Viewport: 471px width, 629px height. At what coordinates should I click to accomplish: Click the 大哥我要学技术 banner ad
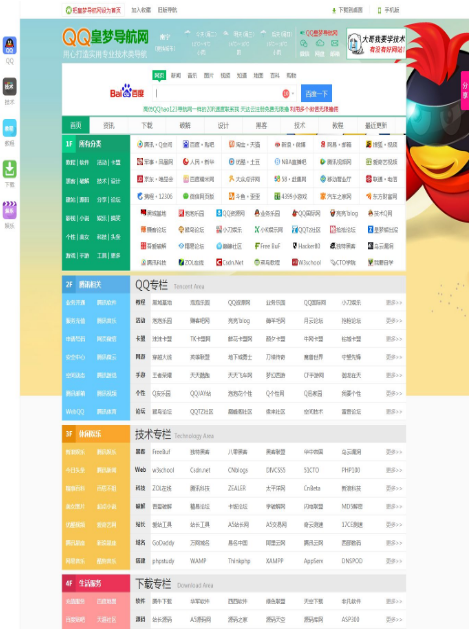(376, 44)
